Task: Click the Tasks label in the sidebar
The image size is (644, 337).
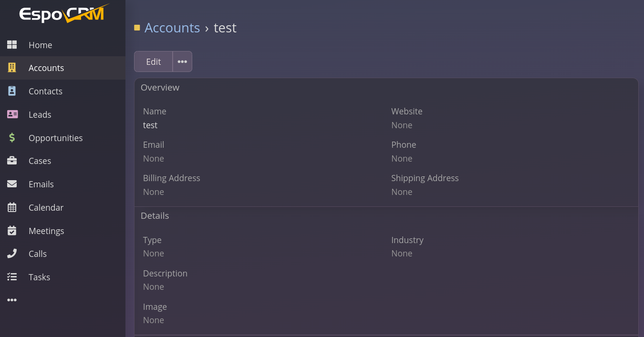Action: coord(39,277)
